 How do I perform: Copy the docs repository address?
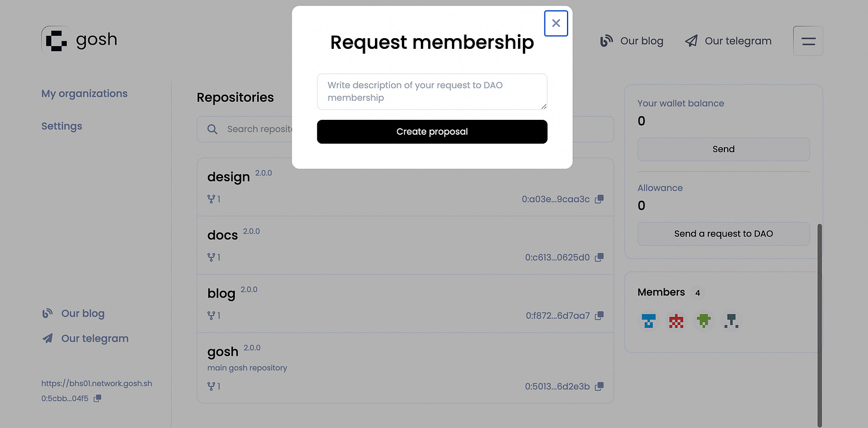click(599, 258)
